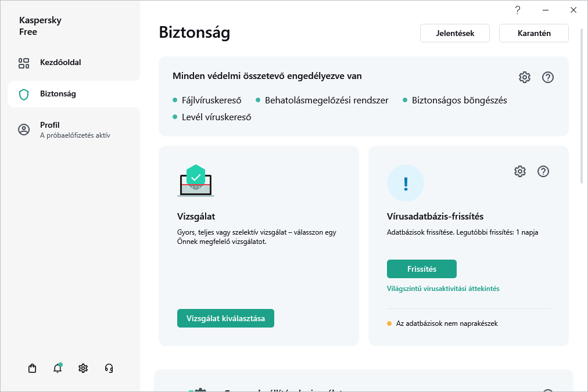The image size is (588, 392).
Task: Click the Karantén button
Action: point(534,33)
